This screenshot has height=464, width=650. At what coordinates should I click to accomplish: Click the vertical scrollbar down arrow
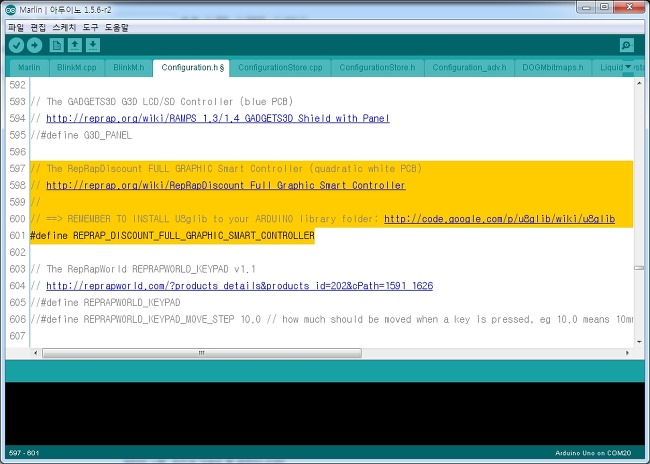click(639, 342)
